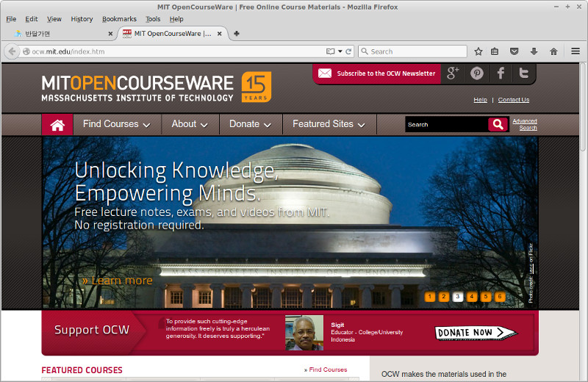
Task: Show bookmarks list icon
Action: 495,51
